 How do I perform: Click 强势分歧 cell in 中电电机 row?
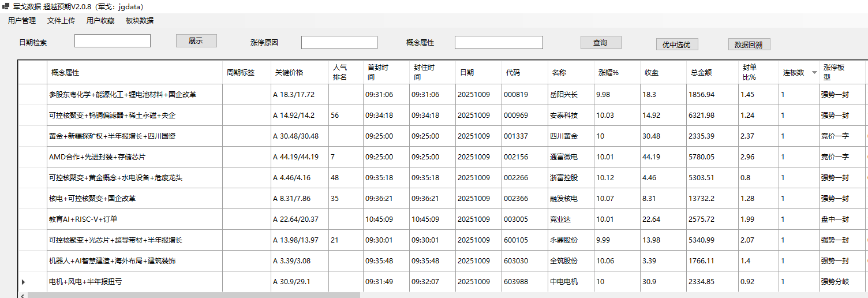(x=843, y=282)
